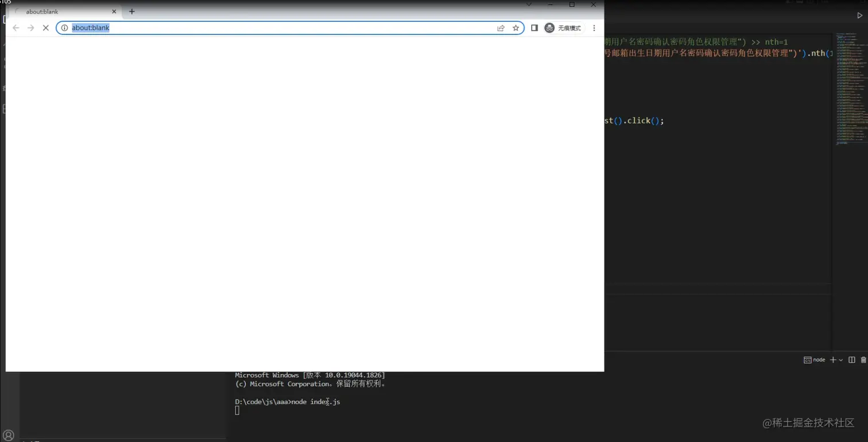Toggle the browser side panel
The height and width of the screenshot is (442, 868).
[534, 28]
